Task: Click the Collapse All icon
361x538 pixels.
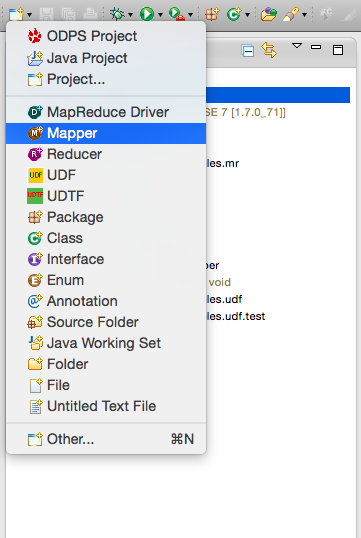Action: pos(247,51)
